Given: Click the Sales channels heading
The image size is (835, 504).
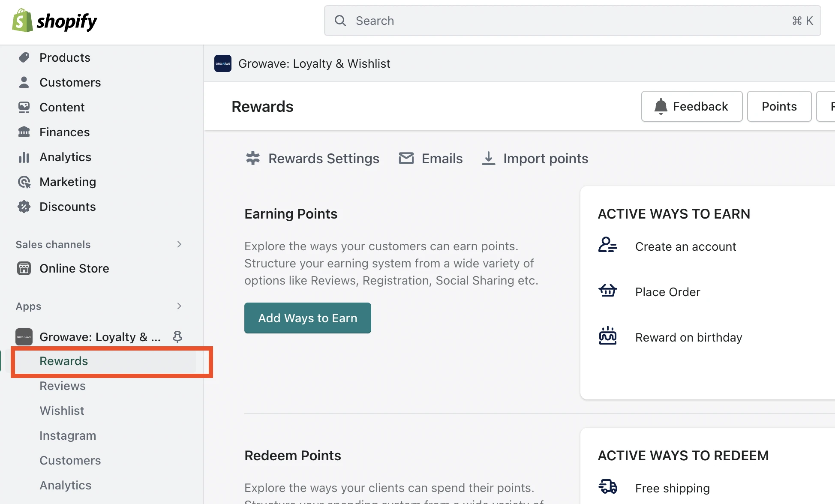Looking at the screenshot, I should (x=53, y=244).
